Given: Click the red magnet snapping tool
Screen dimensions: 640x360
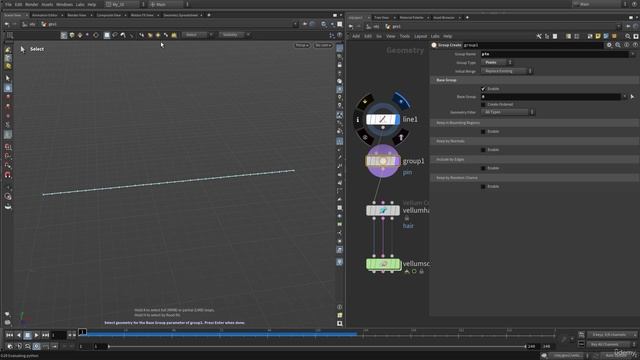Looking at the screenshot, I should click(8, 175).
